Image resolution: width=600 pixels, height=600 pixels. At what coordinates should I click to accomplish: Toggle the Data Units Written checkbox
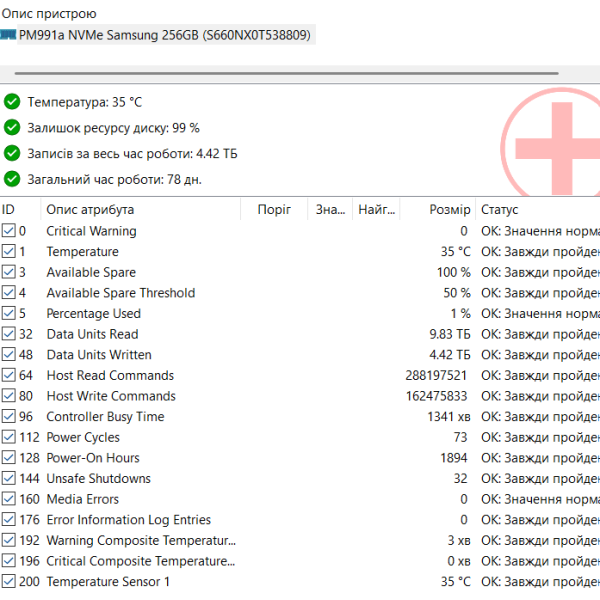pyautogui.click(x=8, y=355)
